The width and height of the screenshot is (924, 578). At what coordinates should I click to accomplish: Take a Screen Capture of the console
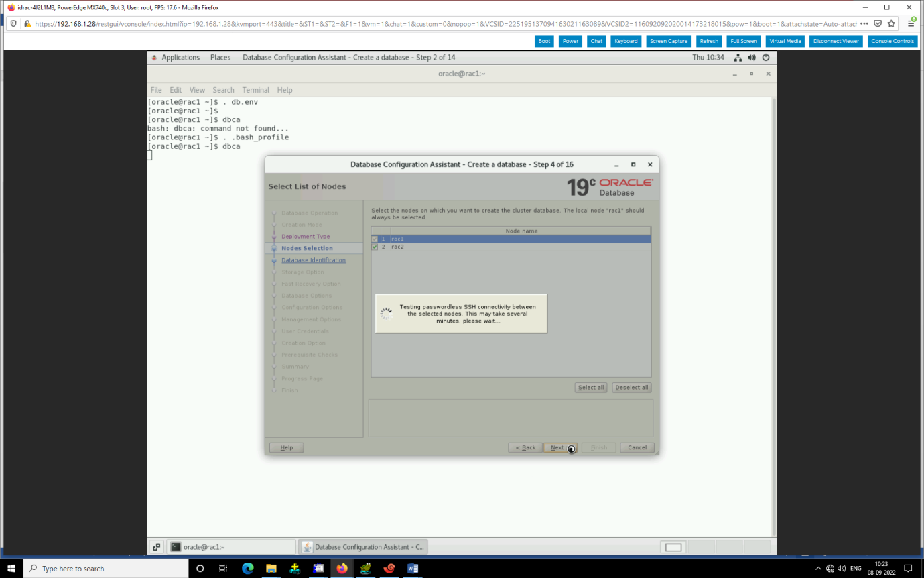click(x=669, y=41)
